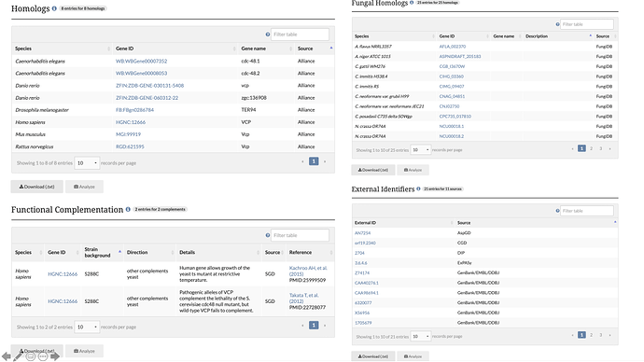The height and width of the screenshot is (362, 644).
Task: Click next page arrow in Fungal Homologs
Action: click(609, 148)
